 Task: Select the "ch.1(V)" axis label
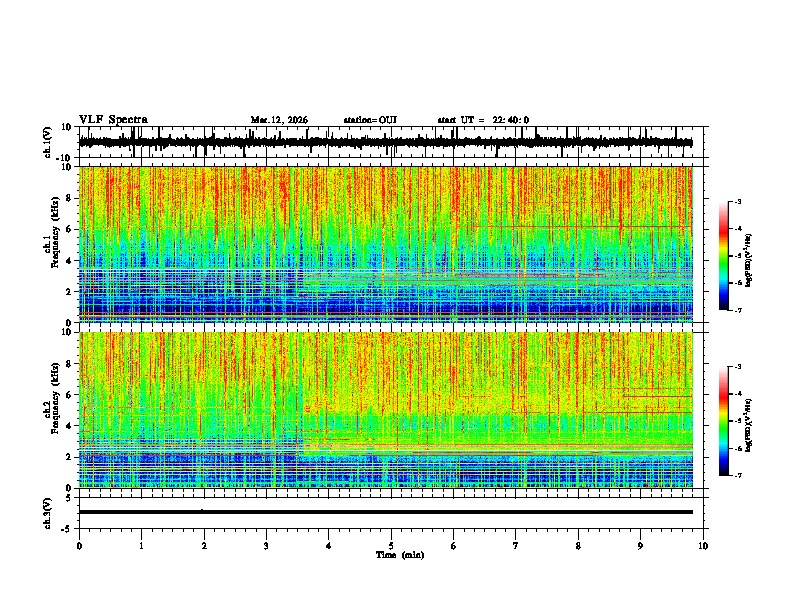[48, 142]
